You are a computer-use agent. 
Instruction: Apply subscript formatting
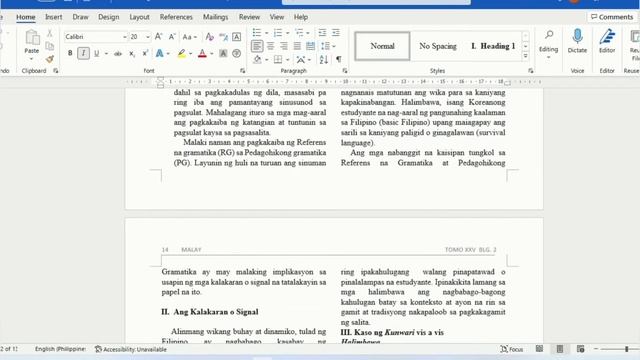(x=131, y=53)
